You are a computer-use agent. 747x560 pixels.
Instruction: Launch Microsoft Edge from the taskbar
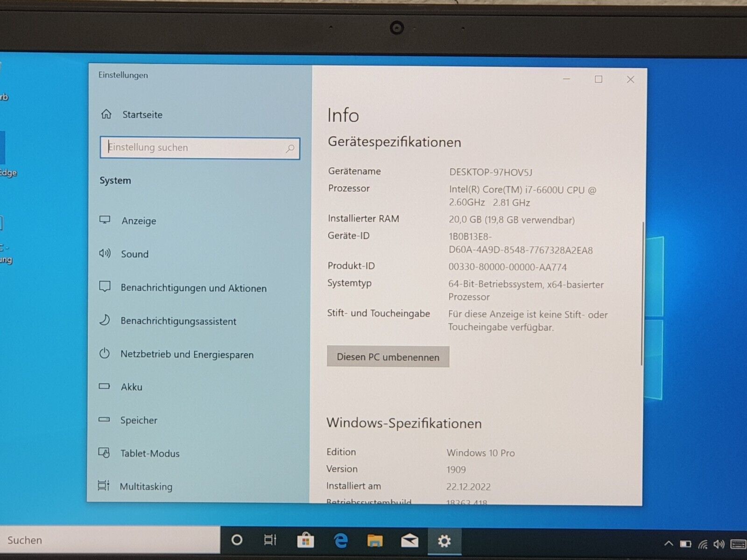point(341,540)
